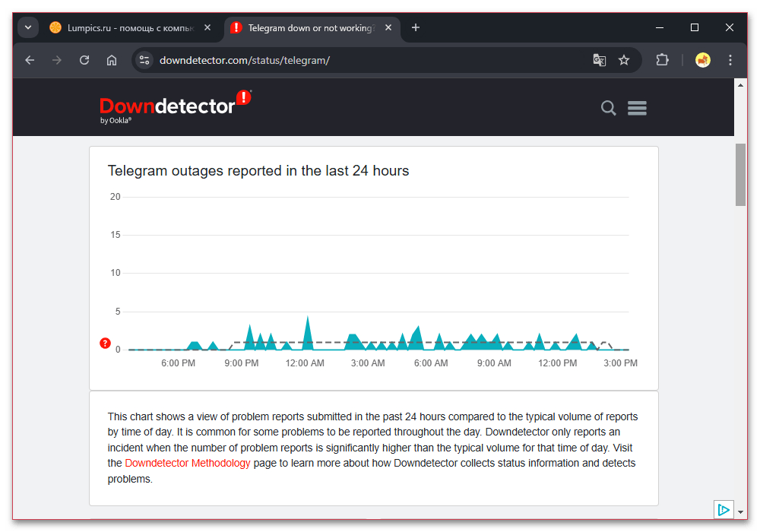Open the Extensions puzzle menu
Viewport: 760px width, 532px height.
coord(662,60)
